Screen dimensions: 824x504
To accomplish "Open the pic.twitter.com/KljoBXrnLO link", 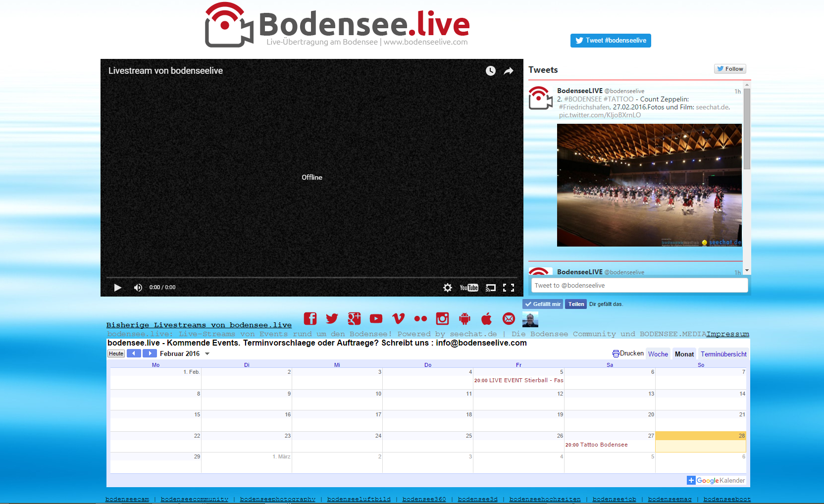I will click(x=600, y=115).
